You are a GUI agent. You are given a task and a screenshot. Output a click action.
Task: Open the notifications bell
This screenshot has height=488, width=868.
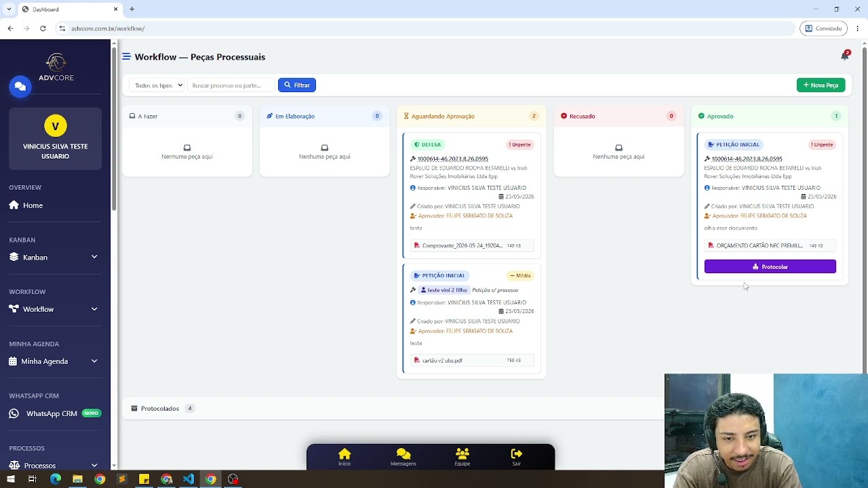pyautogui.click(x=845, y=56)
